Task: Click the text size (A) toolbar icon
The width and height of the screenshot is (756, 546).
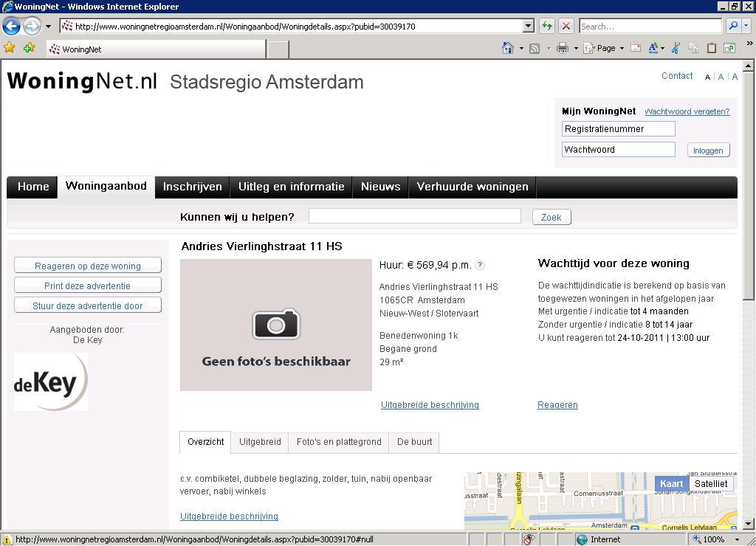Action: (653, 48)
